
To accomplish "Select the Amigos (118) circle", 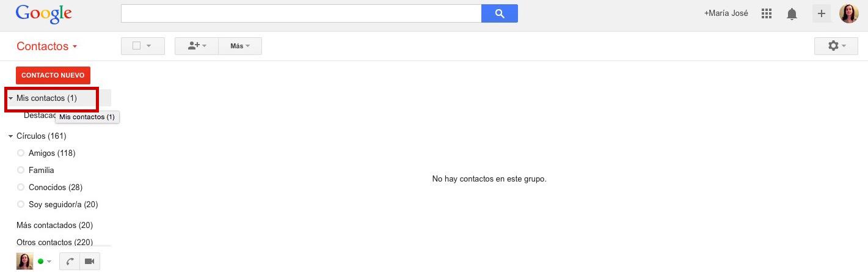I will [52, 153].
